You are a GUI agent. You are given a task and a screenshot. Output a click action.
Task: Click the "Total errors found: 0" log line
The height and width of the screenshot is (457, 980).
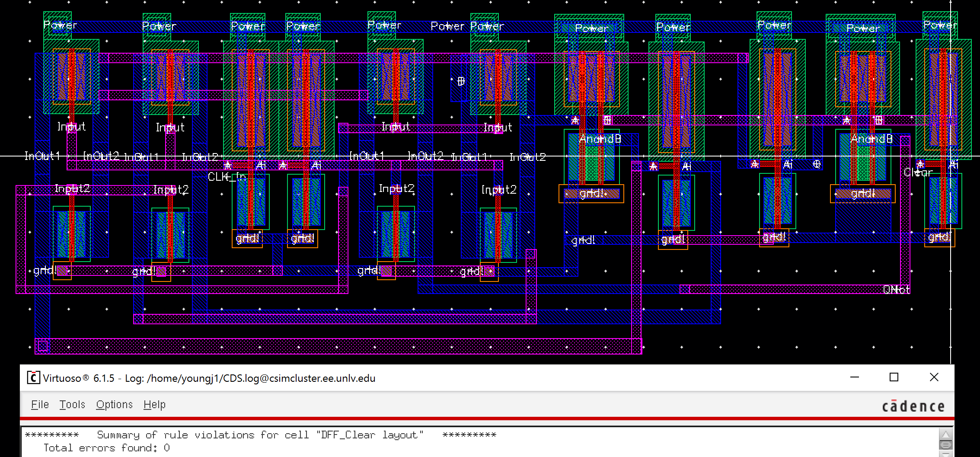click(x=106, y=448)
